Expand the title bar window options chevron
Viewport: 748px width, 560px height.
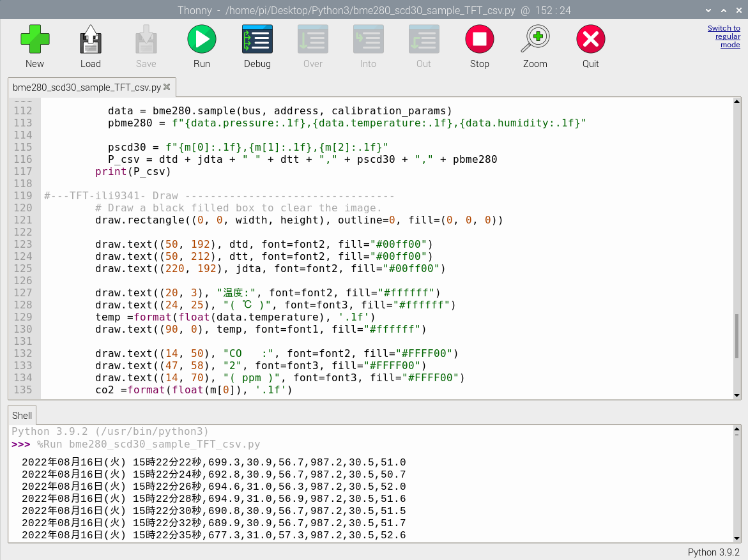point(708,10)
